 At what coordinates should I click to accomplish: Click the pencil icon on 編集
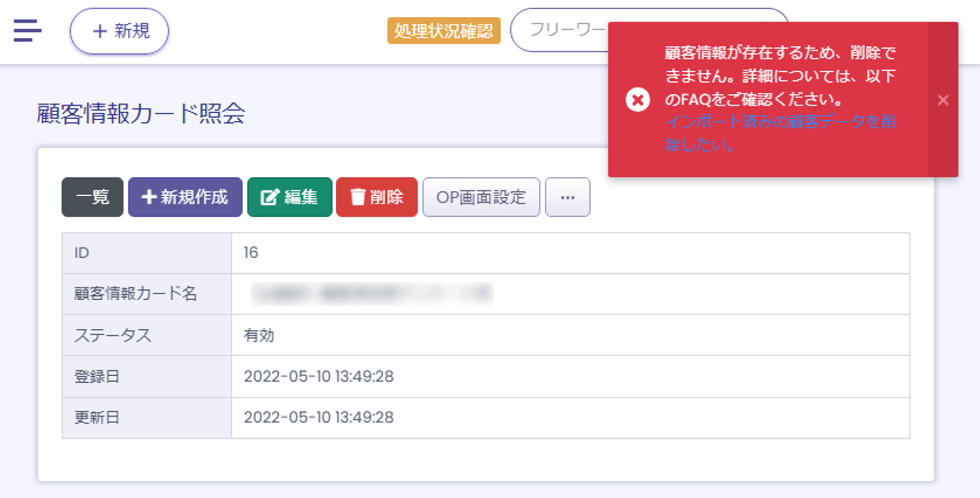[x=270, y=197]
